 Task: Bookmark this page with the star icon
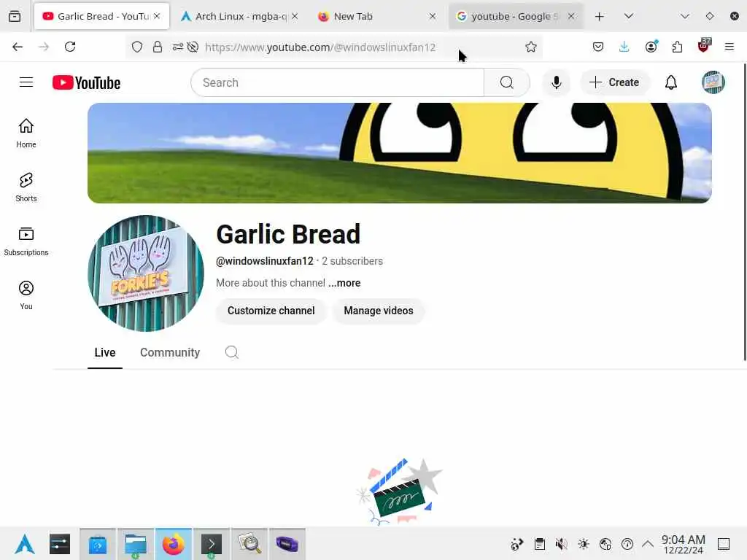coord(531,47)
